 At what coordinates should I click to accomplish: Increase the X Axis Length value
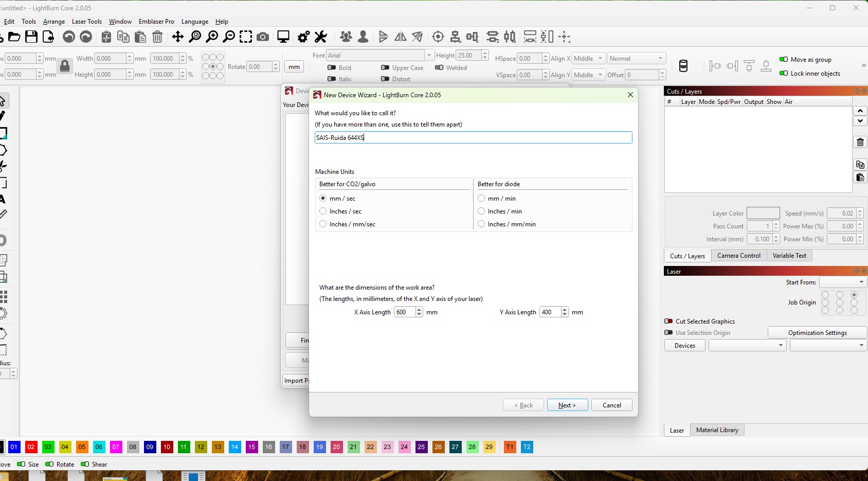[419, 309]
